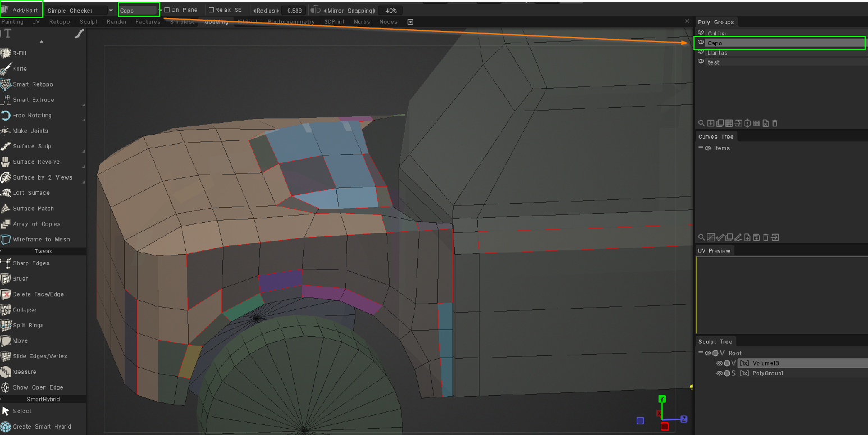This screenshot has height=435, width=868.
Task: Switch to the Retopo room tab
Action: click(60, 22)
